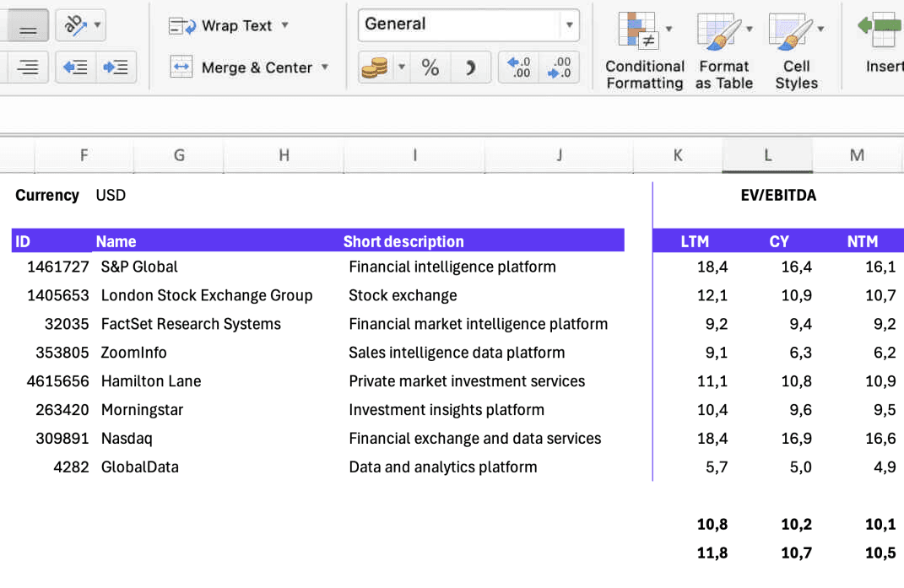Select the GlobalData cell
The width and height of the screenshot is (904, 588).
point(140,467)
